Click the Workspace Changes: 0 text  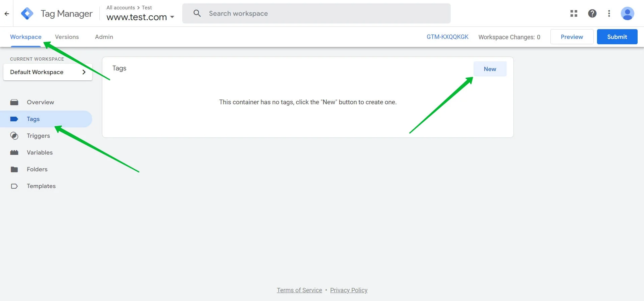click(x=509, y=37)
